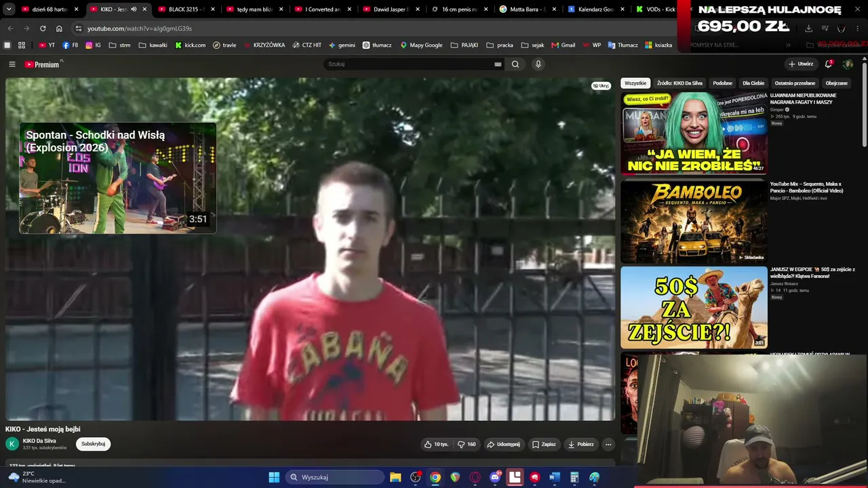
Task: Start voice search with the microphone icon
Action: [538, 64]
